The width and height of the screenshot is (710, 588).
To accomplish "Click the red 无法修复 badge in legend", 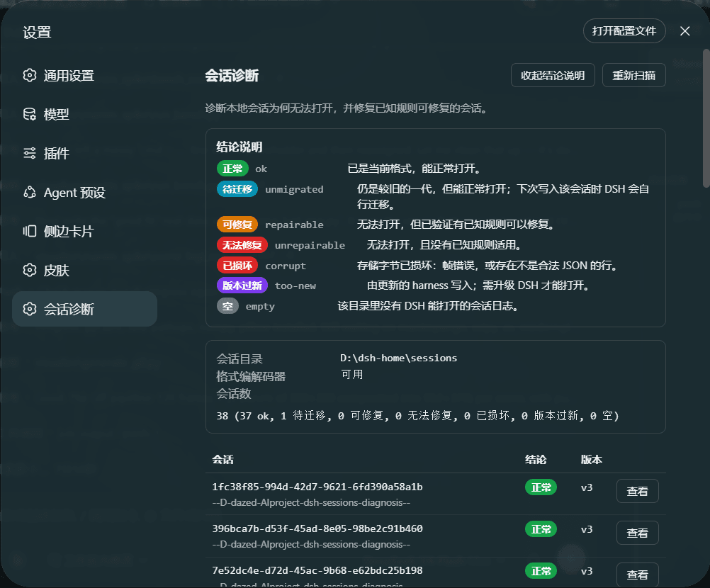I will (x=242, y=245).
